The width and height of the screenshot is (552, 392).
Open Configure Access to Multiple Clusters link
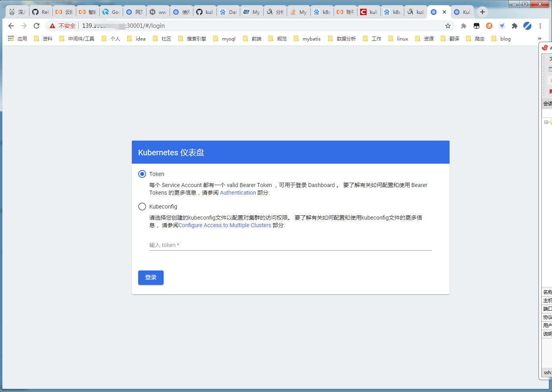point(225,225)
